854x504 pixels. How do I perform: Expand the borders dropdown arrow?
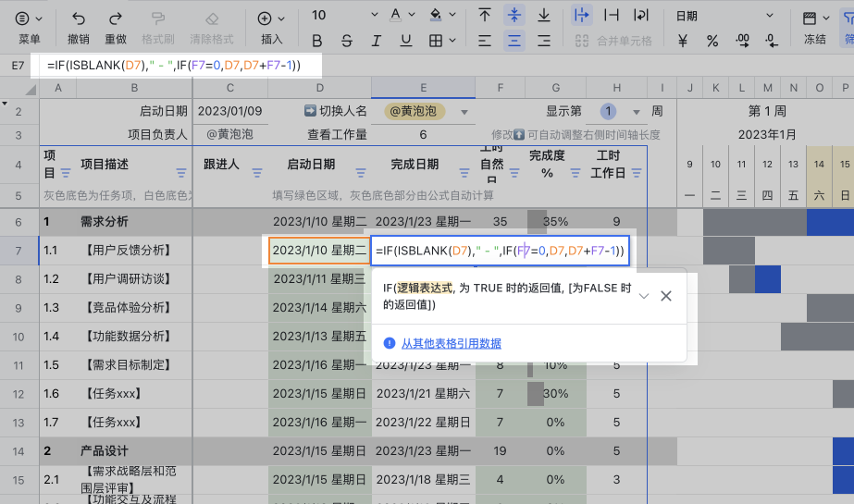click(452, 41)
